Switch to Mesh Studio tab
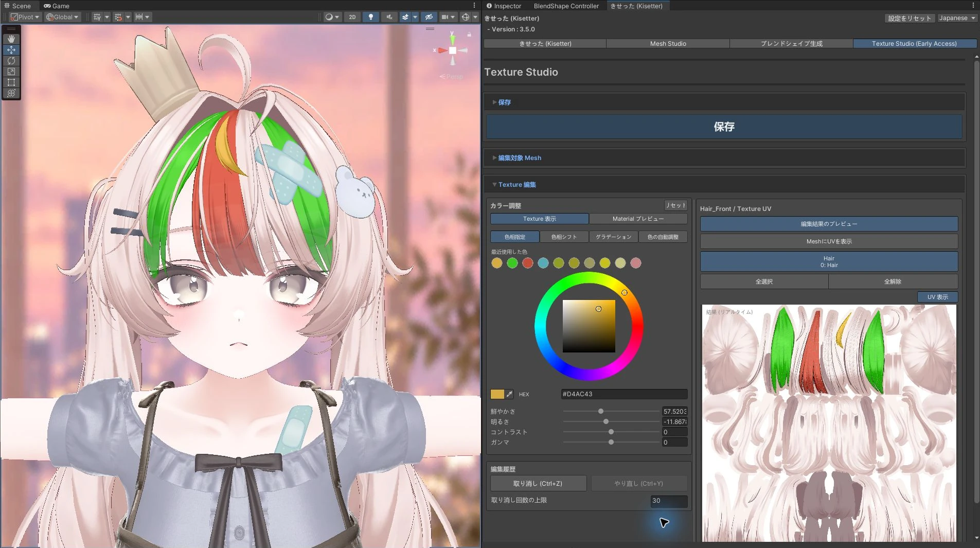Image resolution: width=980 pixels, height=548 pixels. click(668, 44)
